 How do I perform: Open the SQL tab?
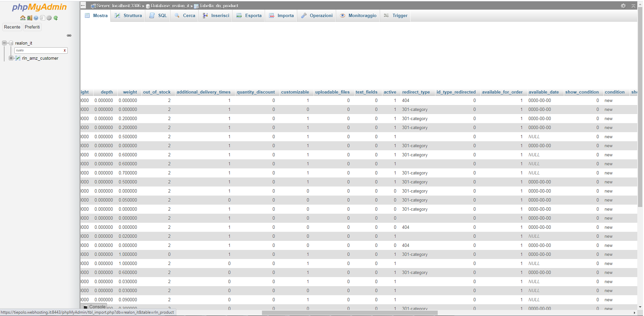(158, 15)
